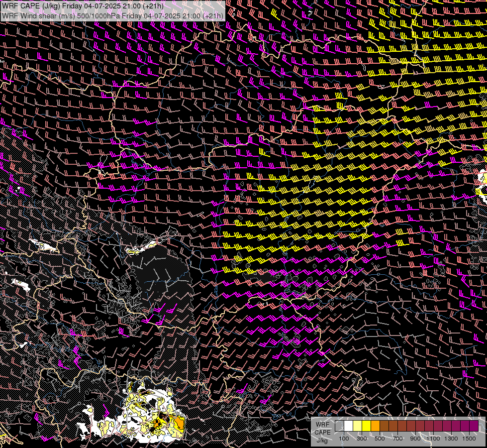487x448 pixels.
Task: Click the legend label 1300
Action: 451,439
